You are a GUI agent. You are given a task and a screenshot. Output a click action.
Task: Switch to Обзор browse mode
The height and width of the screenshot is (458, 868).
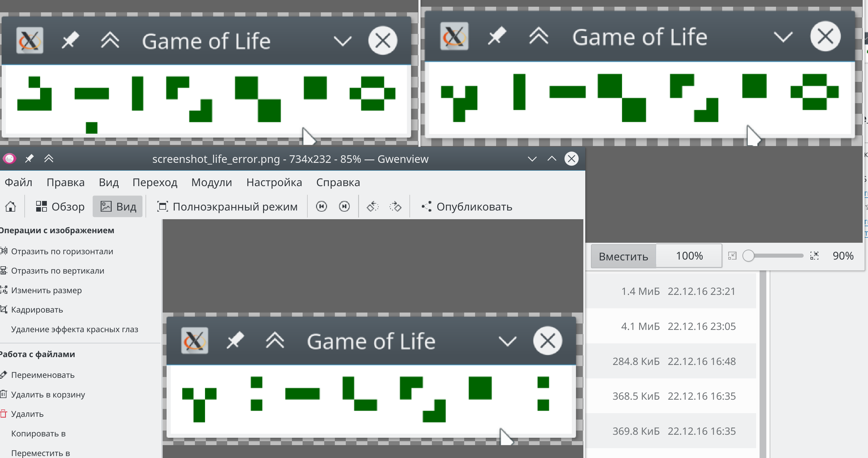click(60, 207)
